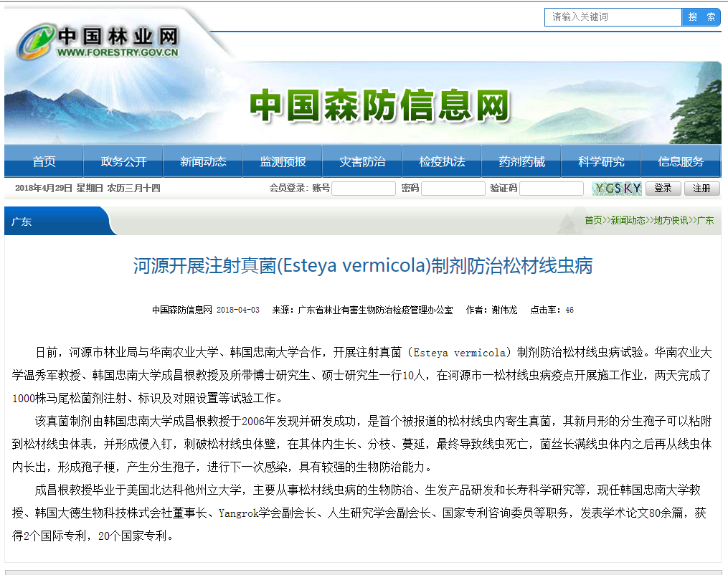The image size is (728, 575).
Task: Click the 中国森防信息网 banner title
Action: [x=379, y=107]
